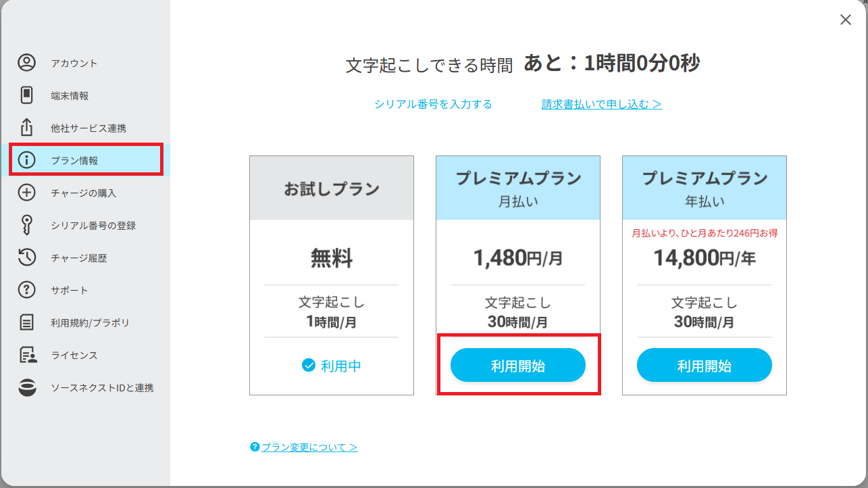Image resolution: width=868 pixels, height=488 pixels.
Task: Start monthly プレミアムプラン with 利用開始
Action: (518, 366)
